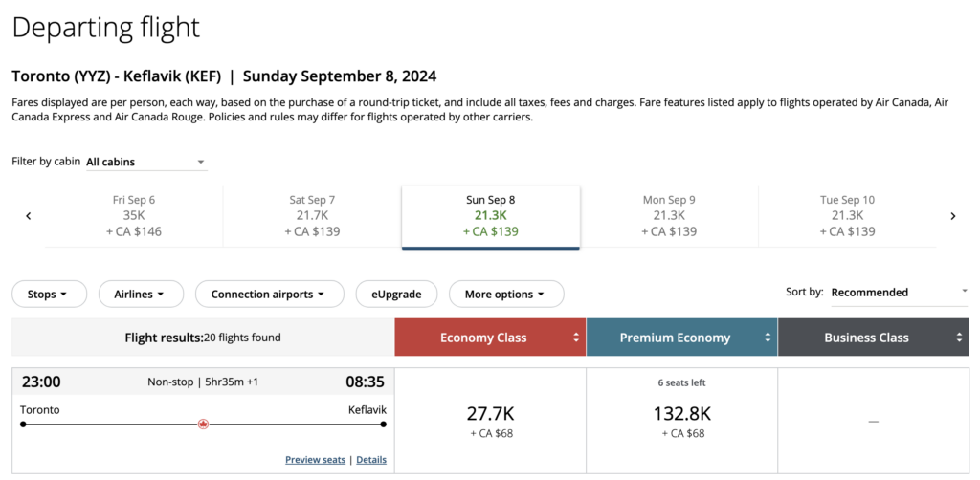Image resolution: width=980 pixels, height=480 pixels.
Task: View flight Details link
Action: [x=371, y=460]
